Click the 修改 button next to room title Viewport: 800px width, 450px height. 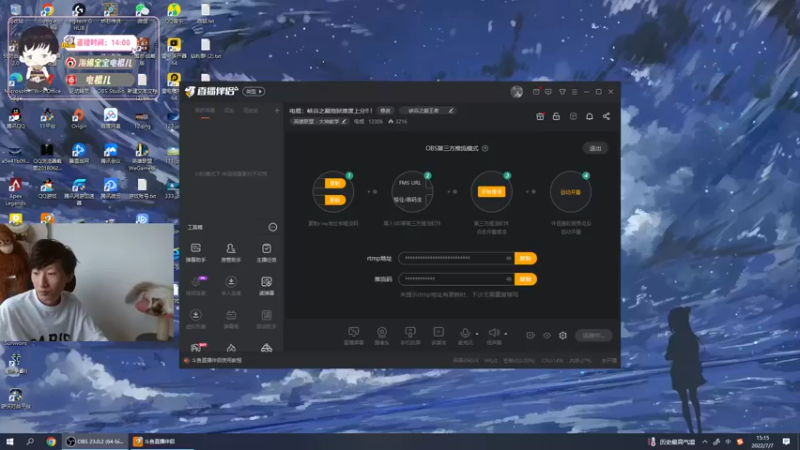[x=385, y=111]
